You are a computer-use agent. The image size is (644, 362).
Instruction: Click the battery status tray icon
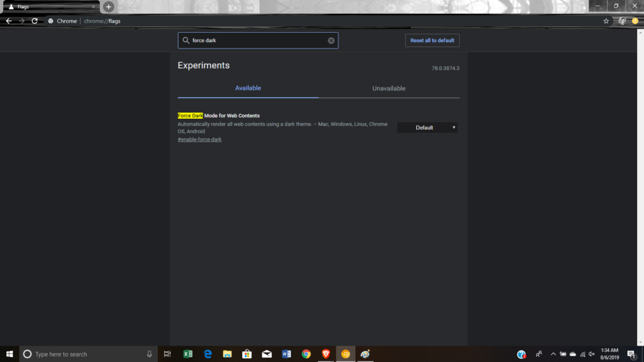[563, 354]
